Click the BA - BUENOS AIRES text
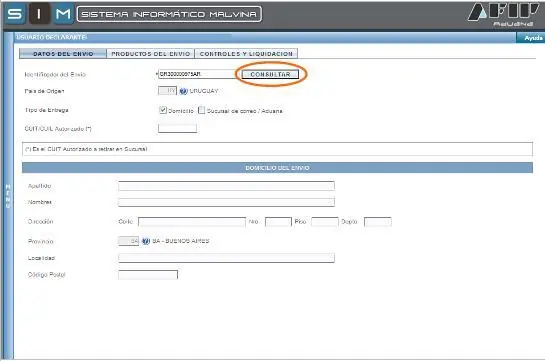Viewport: 545px width, 361px height. pyautogui.click(x=181, y=241)
